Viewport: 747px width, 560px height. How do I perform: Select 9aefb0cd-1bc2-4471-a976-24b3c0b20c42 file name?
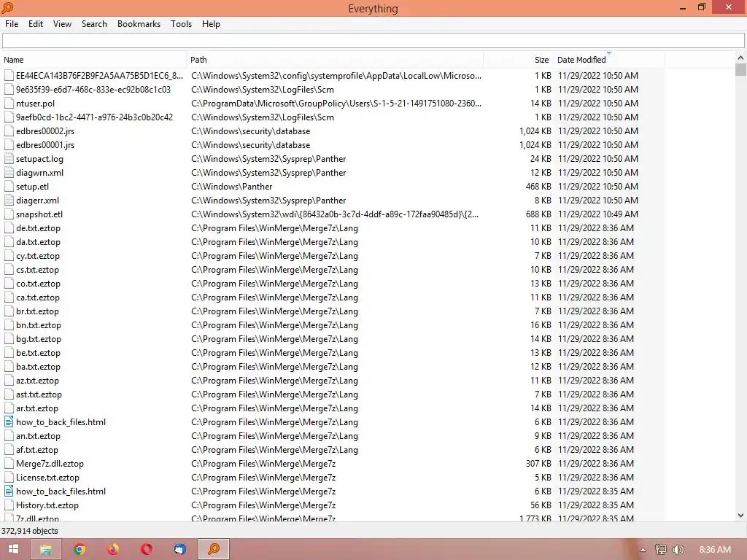(x=94, y=117)
